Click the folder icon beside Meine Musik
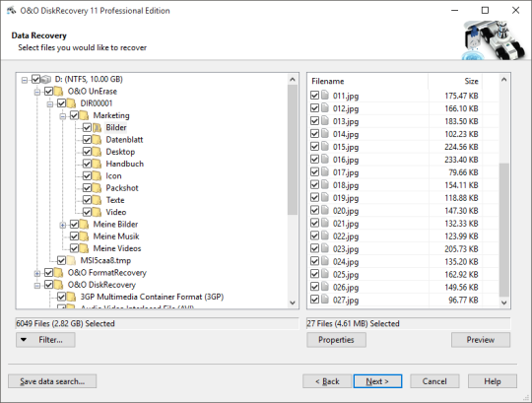This screenshot has height=403, width=532. click(84, 236)
